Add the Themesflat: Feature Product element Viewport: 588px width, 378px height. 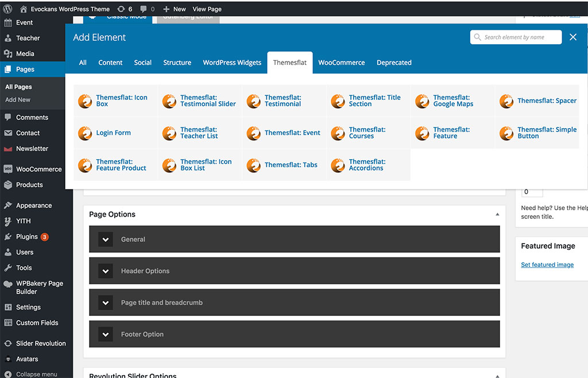115,165
